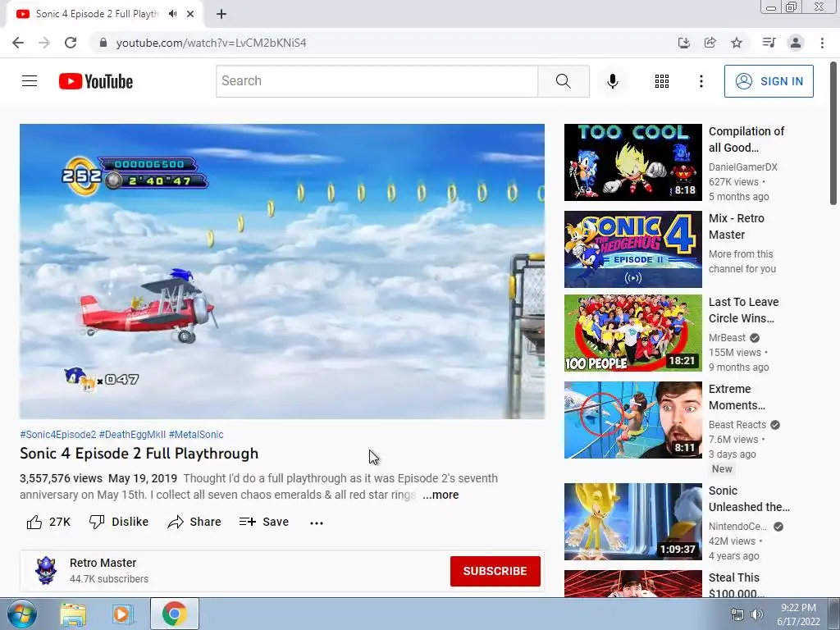This screenshot has width=840, height=630.
Task: Click the browser forward arrow
Action: (x=44, y=43)
